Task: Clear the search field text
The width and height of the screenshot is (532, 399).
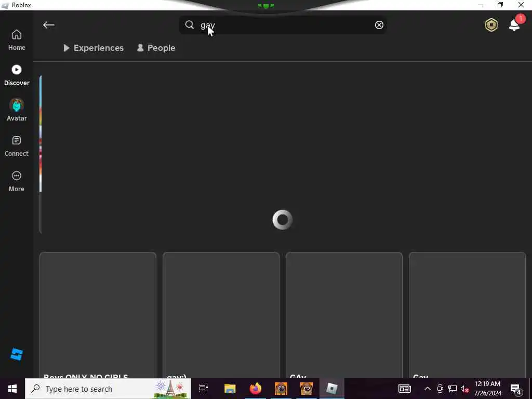Action: 379,25
